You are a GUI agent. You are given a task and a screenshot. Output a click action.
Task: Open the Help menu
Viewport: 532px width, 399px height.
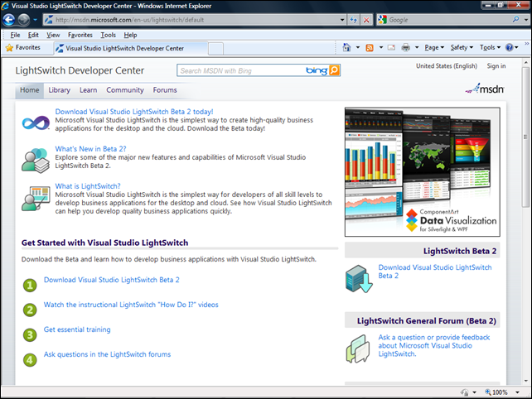130,35
